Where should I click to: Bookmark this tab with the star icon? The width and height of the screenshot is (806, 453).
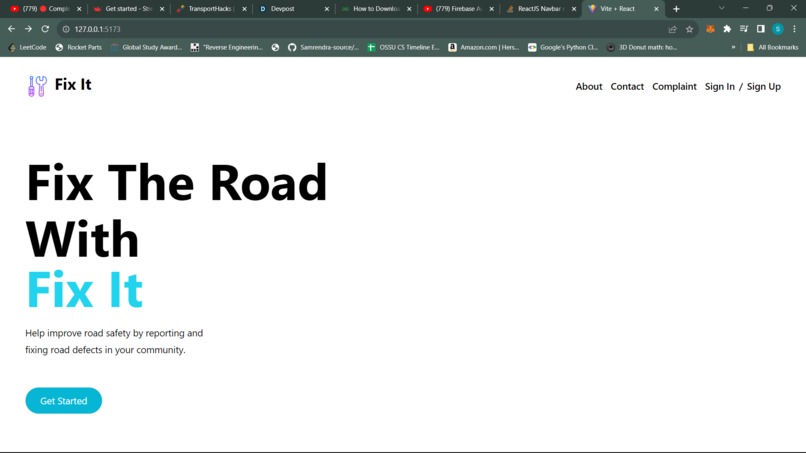pyautogui.click(x=689, y=29)
